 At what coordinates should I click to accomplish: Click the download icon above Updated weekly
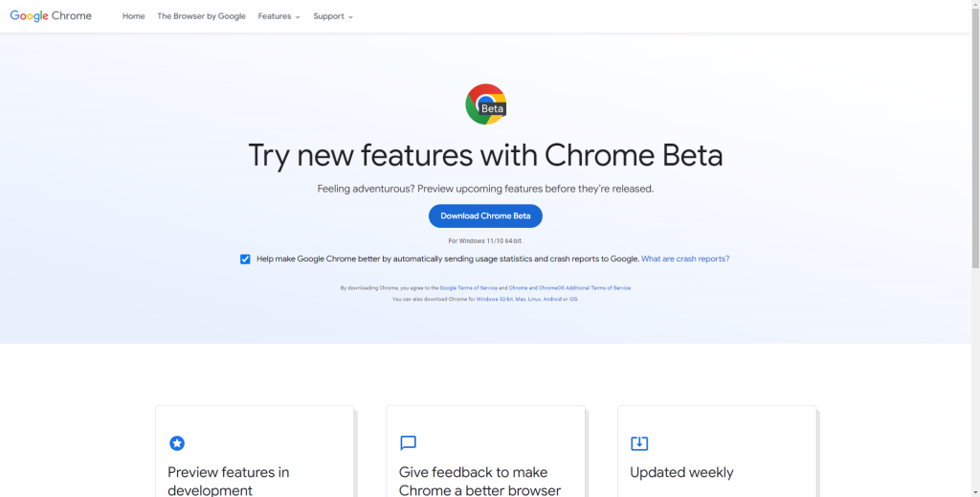[639, 443]
